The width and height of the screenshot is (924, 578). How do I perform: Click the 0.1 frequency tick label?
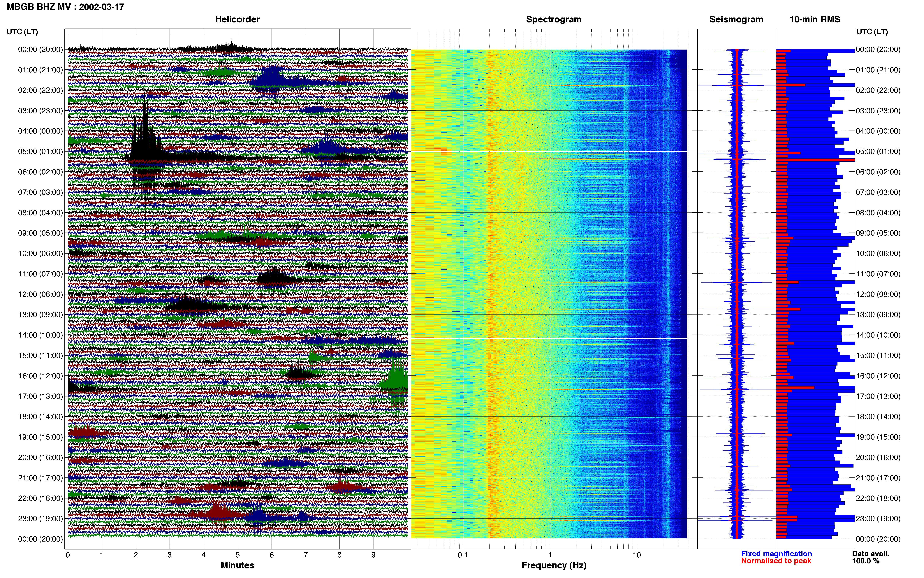pos(463,555)
